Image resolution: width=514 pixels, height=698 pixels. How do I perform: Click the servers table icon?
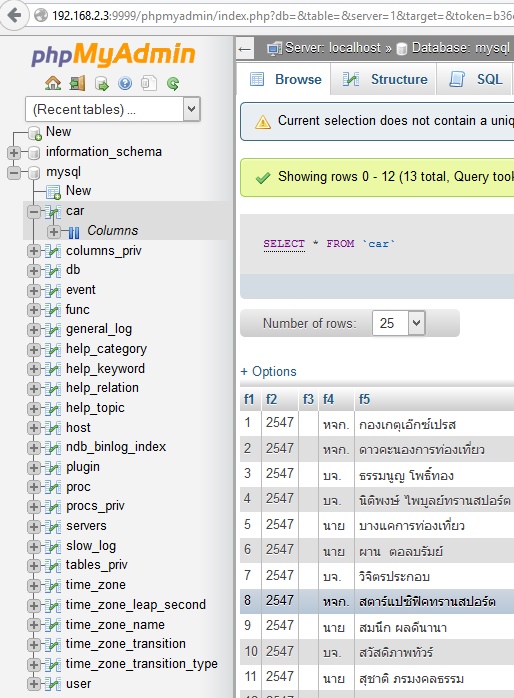point(53,527)
